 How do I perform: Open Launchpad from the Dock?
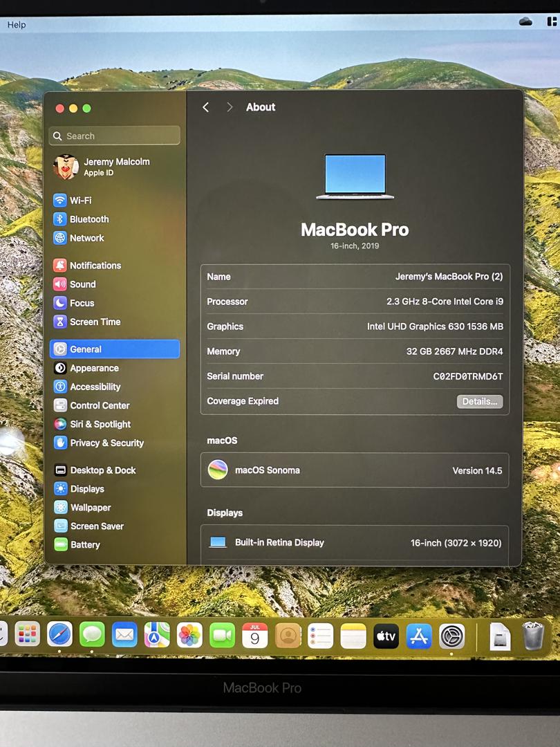(x=27, y=634)
